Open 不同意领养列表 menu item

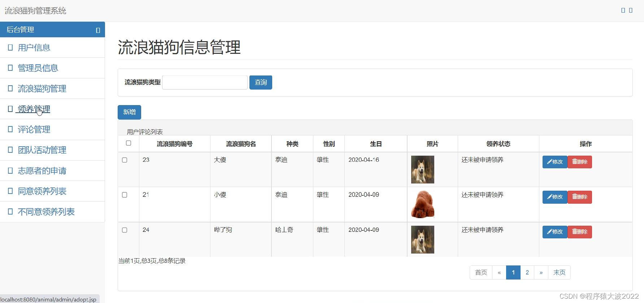[46, 212]
